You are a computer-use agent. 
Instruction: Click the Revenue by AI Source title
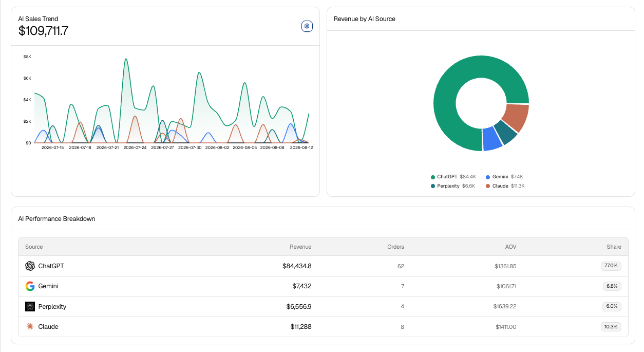365,19
